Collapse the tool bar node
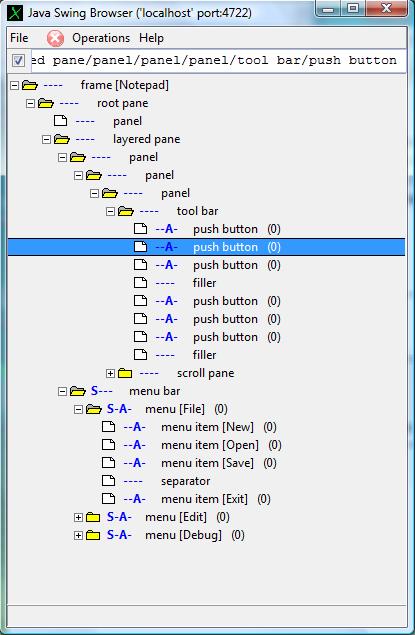 111,211
